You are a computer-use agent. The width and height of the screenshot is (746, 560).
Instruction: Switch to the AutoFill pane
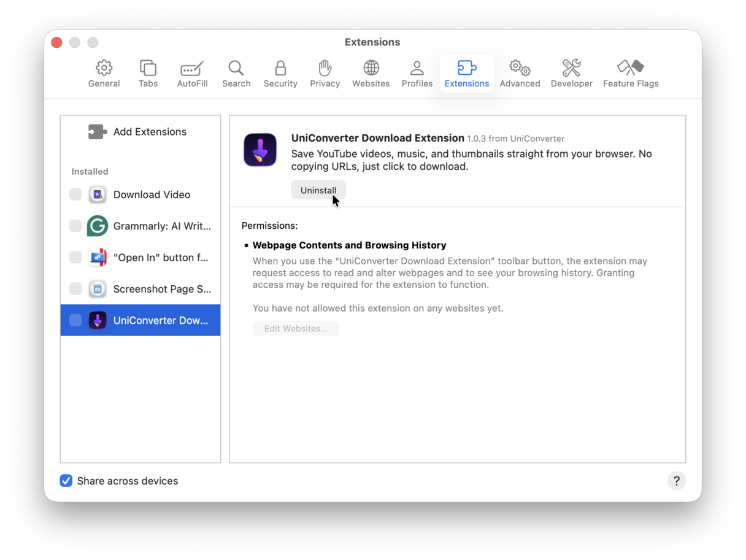(192, 74)
